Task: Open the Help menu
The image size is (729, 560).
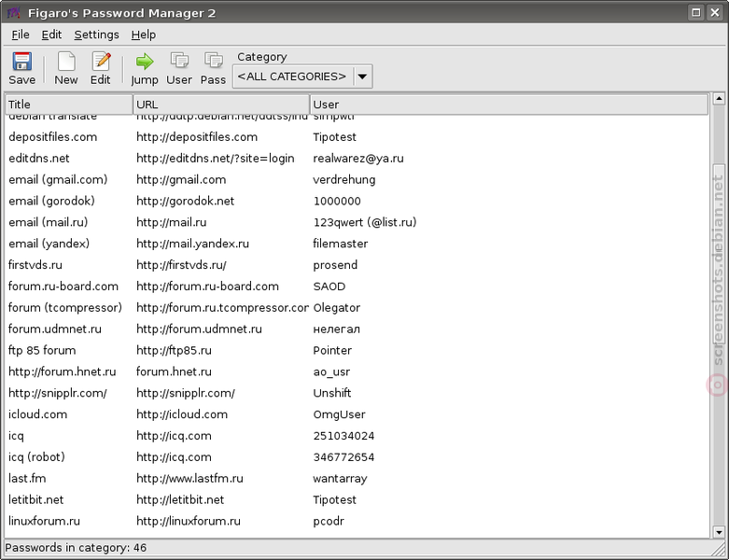Action: pos(144,35)
